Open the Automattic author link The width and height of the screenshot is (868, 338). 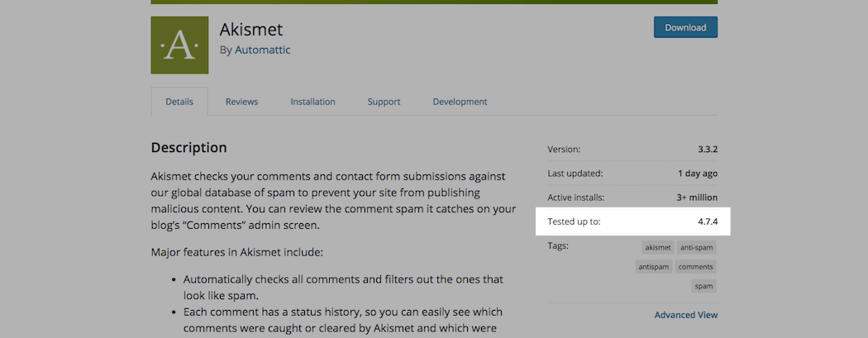tap(262, 50)
